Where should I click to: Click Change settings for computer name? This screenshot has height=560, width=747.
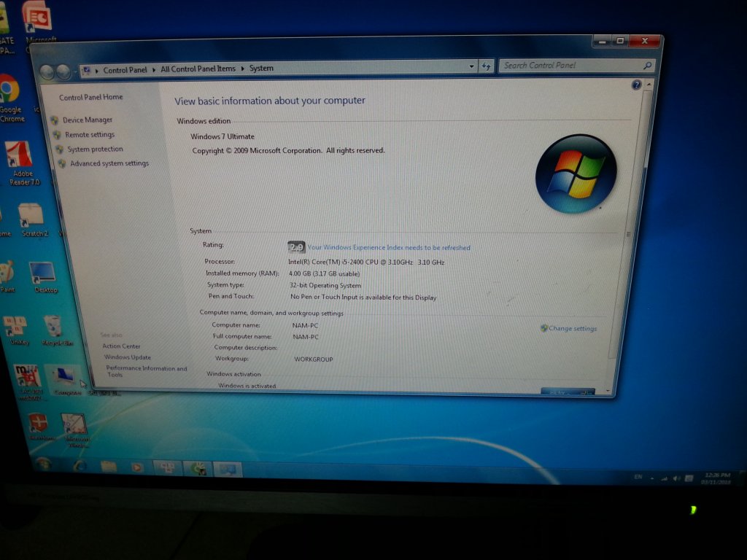[x=572, y=329]
